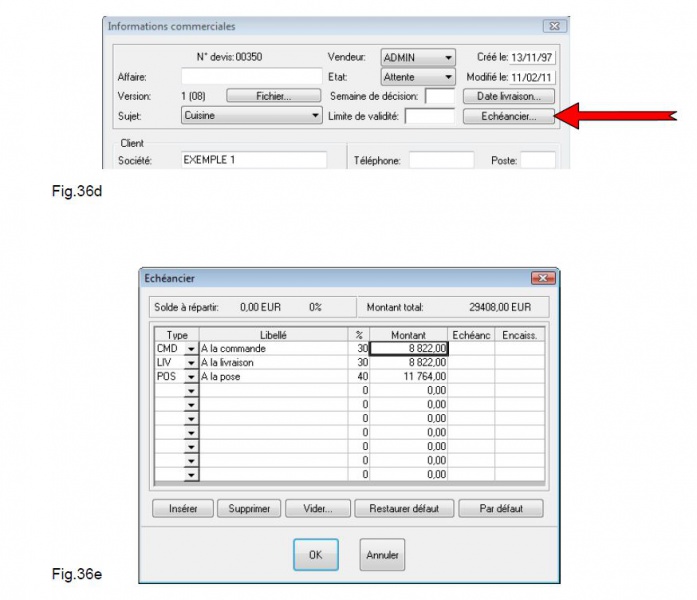Close the Informations commerciales window

[550, 26]
